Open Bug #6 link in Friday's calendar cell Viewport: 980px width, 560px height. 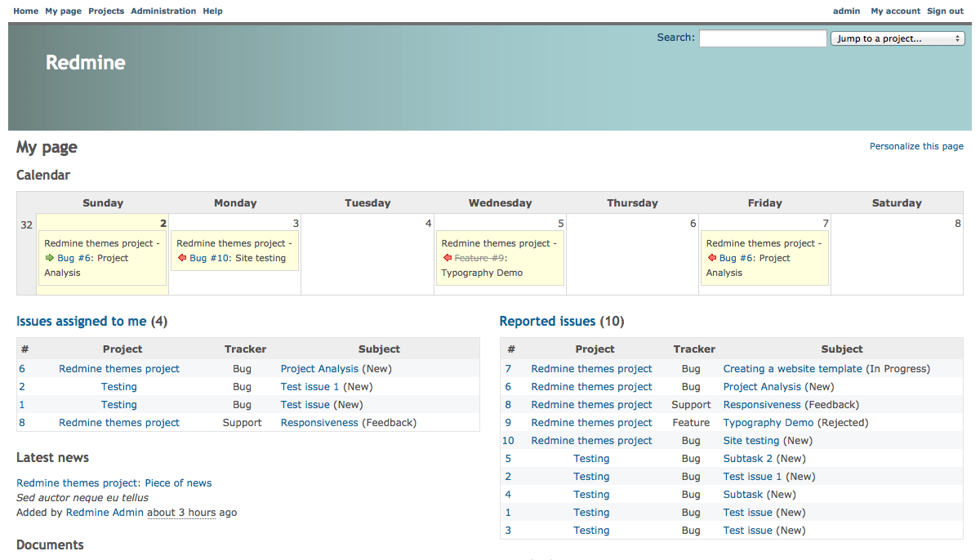[x=737, y=258]
